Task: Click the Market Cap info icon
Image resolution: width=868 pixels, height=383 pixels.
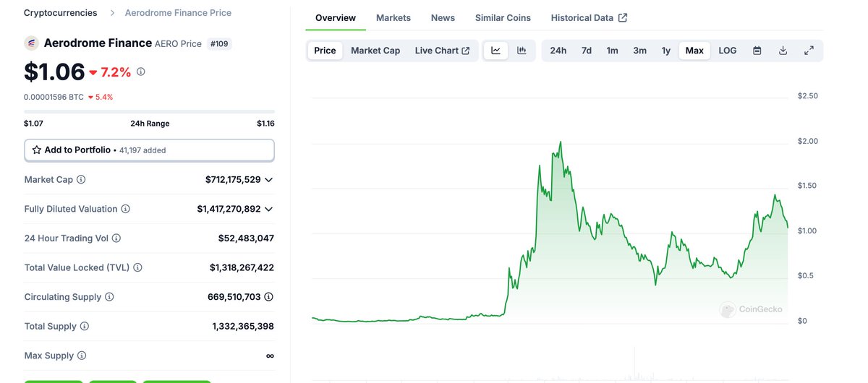Action: coord(81,179)
